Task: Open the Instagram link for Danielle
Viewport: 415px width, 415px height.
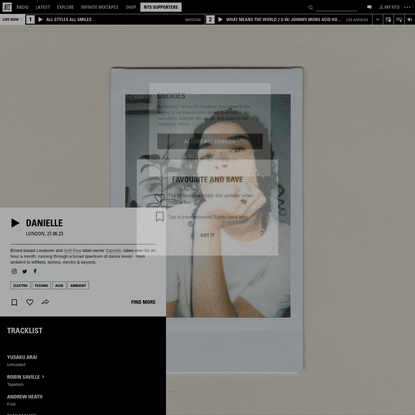Action: tap(14, 271)
